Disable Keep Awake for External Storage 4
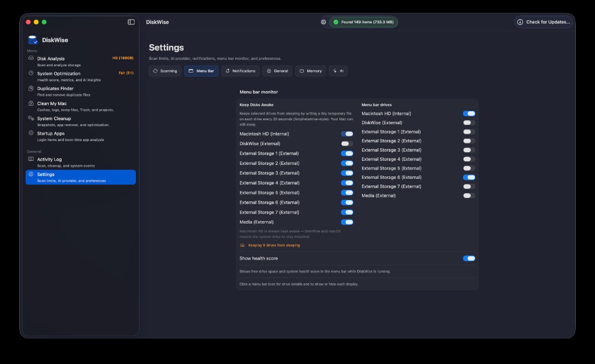The width and height of the screenshot is (595, 364). click(x=347, y=183)
